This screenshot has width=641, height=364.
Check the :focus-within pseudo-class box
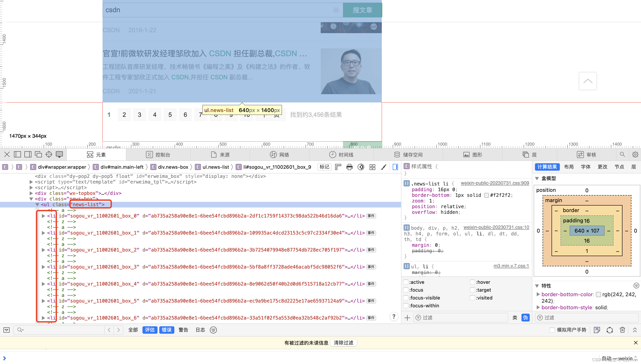click(406, 306)
